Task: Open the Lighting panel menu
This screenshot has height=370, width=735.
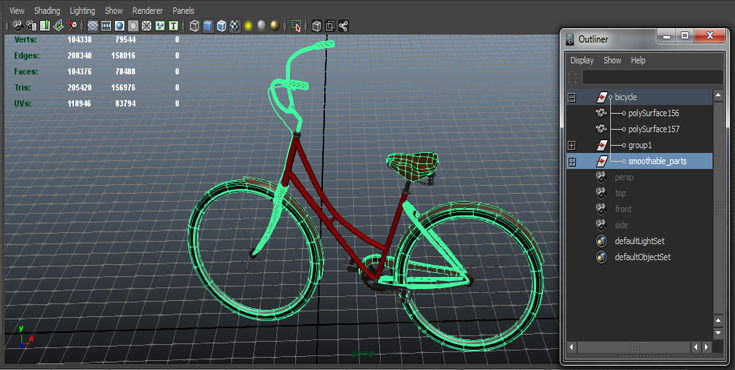Action: tap(82, 10)
